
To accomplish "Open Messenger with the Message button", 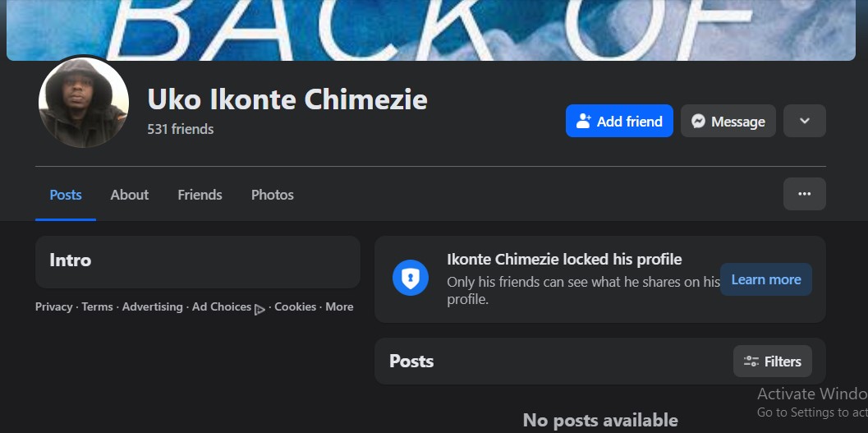I will point(728,121).
